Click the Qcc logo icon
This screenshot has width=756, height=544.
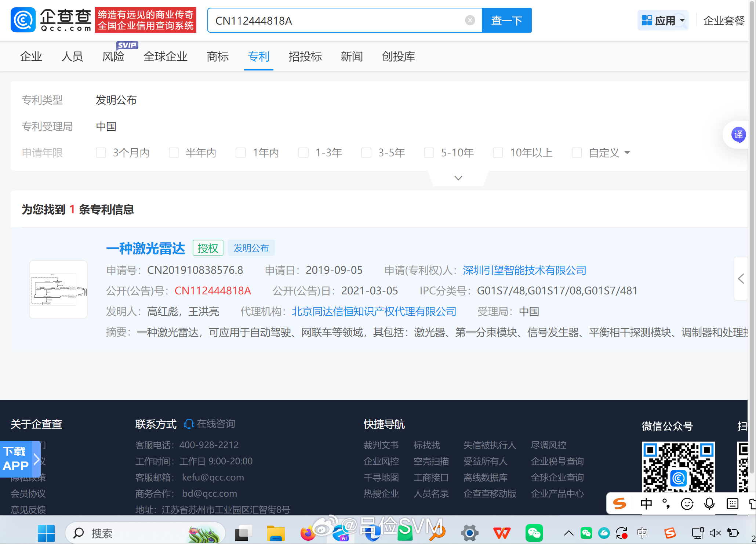(23, 20)
